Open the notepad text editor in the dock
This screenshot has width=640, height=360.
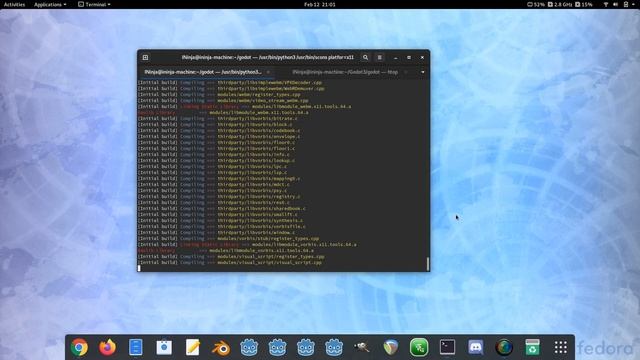tap(192, 347)
